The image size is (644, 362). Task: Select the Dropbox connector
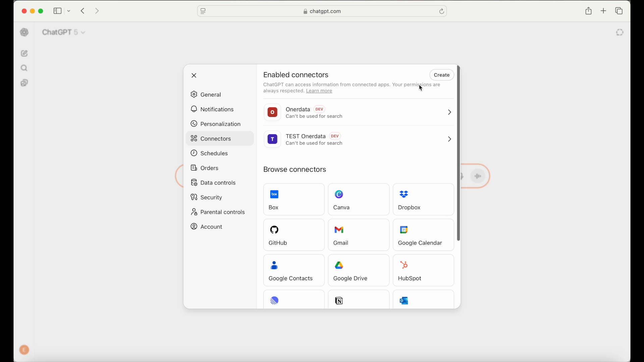click(x=423, y=199)
